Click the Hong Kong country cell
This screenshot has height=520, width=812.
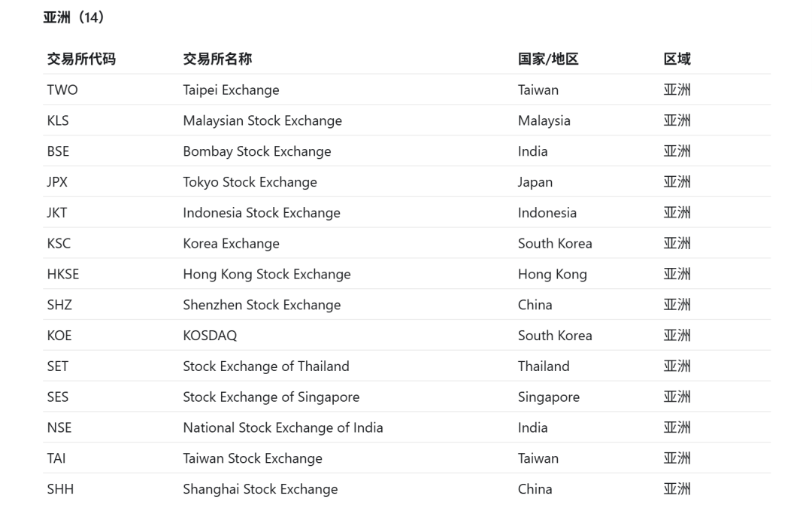click(x=553, y=274)
